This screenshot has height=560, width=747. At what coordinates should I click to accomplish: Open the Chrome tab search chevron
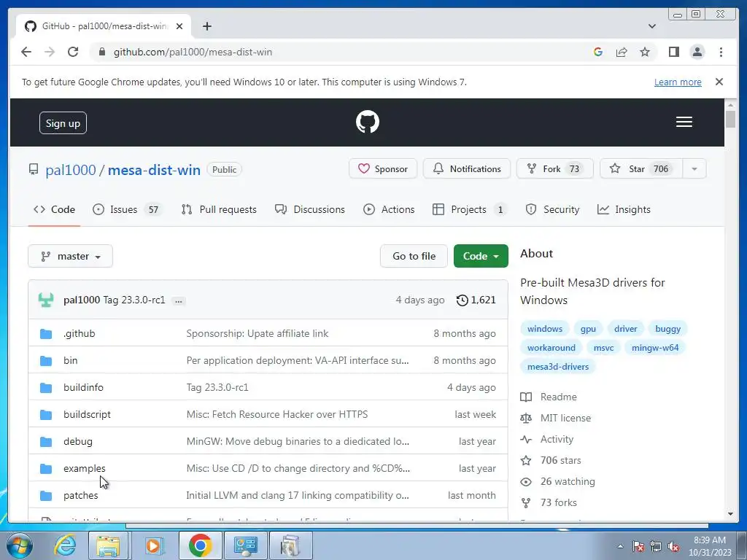click(x=651, y=26)
